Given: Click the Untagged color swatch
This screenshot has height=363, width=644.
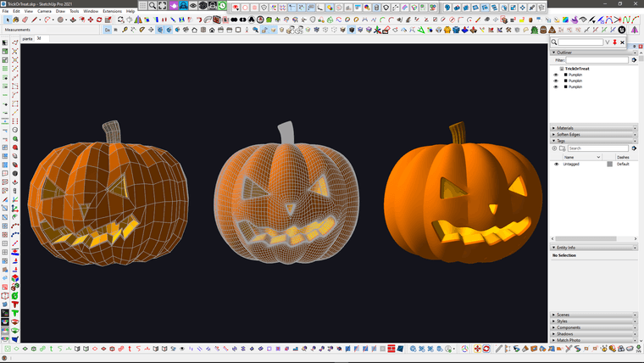Looking at the screenshot, I should (609, 164).
